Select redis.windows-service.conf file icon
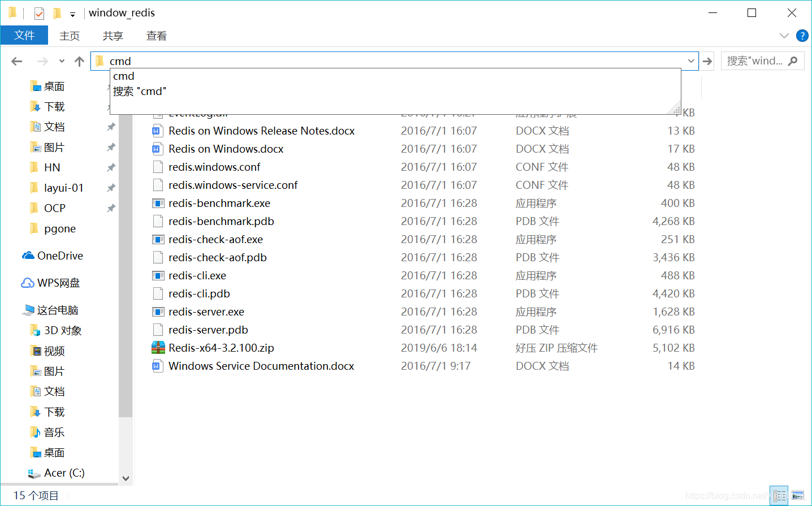This screenshot has width=812, height=506. (x=158, y=185)
